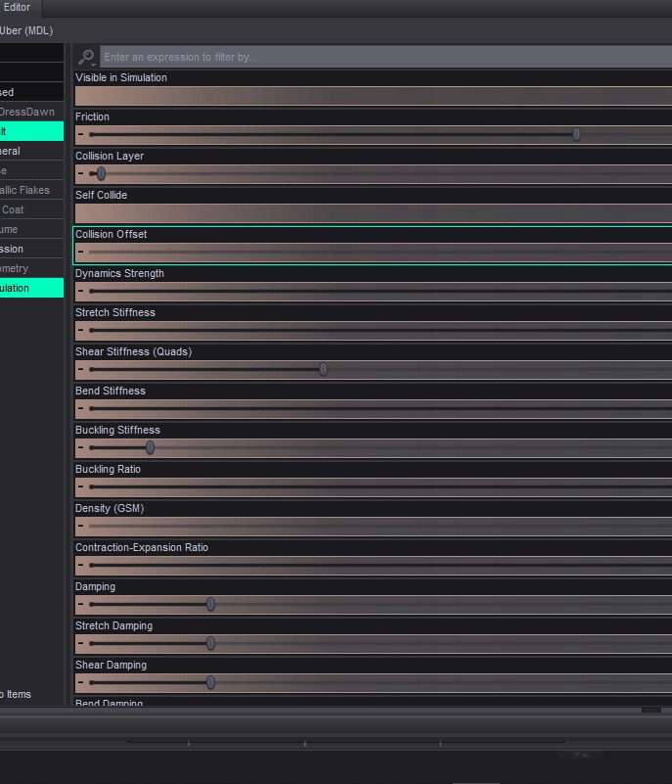Select the Contraction-Expansion Ratio slider track
672x784 pixels.
click(381, 565)
